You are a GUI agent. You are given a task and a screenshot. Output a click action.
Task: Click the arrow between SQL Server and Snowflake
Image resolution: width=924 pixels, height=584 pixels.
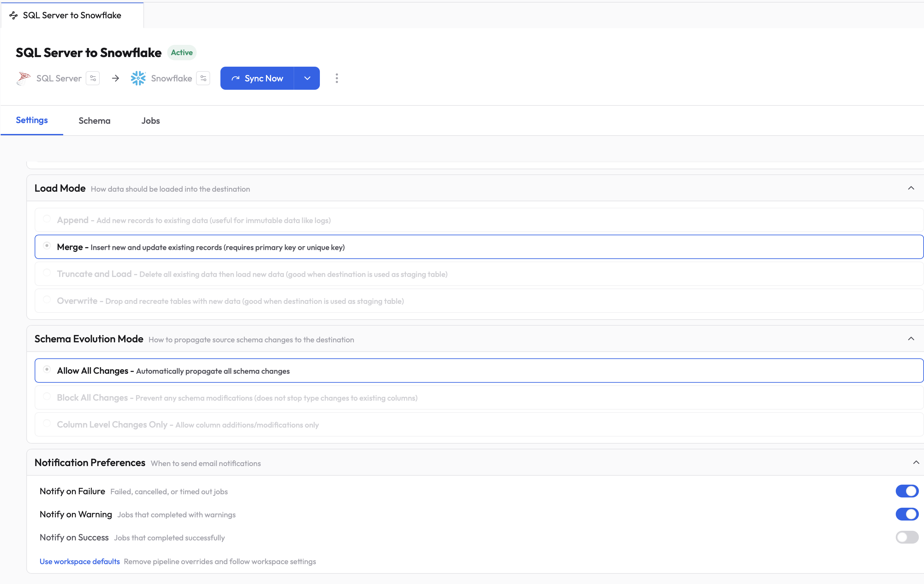click(x=115, y=78)
